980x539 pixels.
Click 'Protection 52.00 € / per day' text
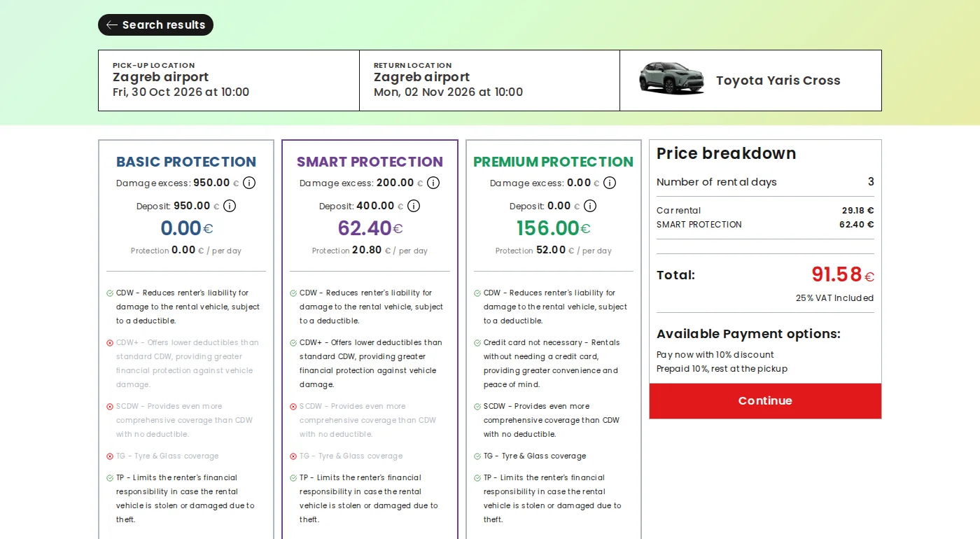553,251
